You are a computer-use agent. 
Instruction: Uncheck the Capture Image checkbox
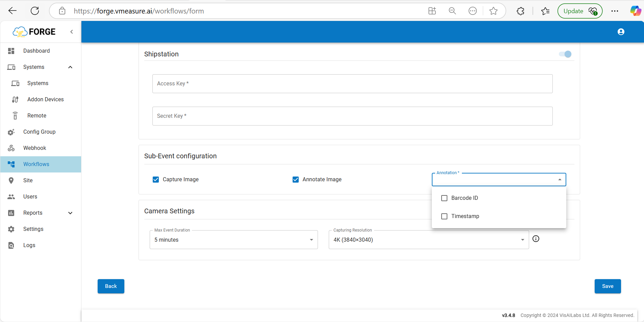[156, 180]
